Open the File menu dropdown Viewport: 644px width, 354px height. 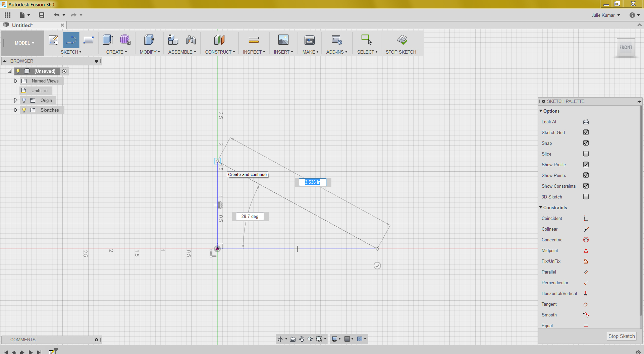click(25, 15)
